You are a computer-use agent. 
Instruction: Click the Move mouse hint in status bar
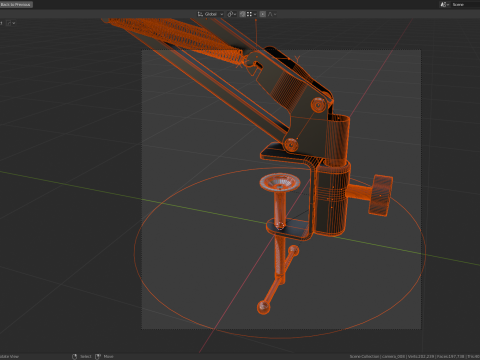tap(104, 356)
